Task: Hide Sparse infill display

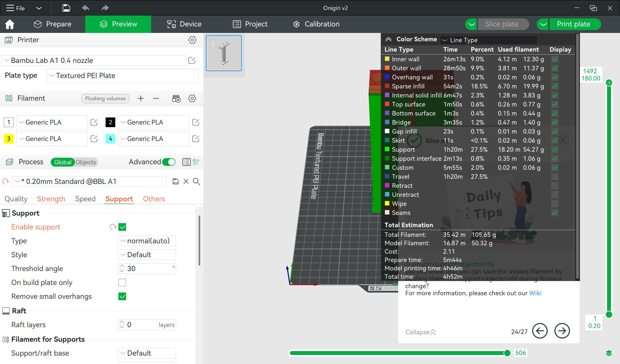Action: 555,86
